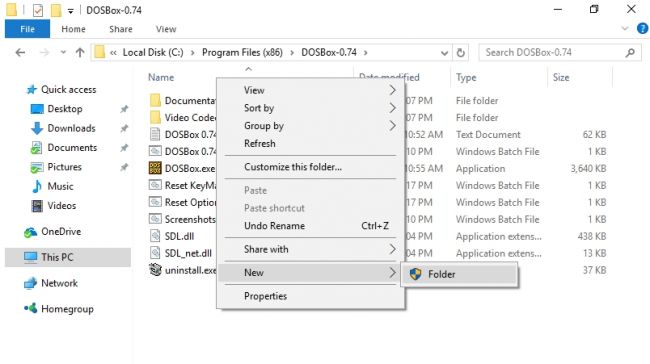Open Downloads in the navigation pane
Viewport: 650px width, 364px height.
71,128
